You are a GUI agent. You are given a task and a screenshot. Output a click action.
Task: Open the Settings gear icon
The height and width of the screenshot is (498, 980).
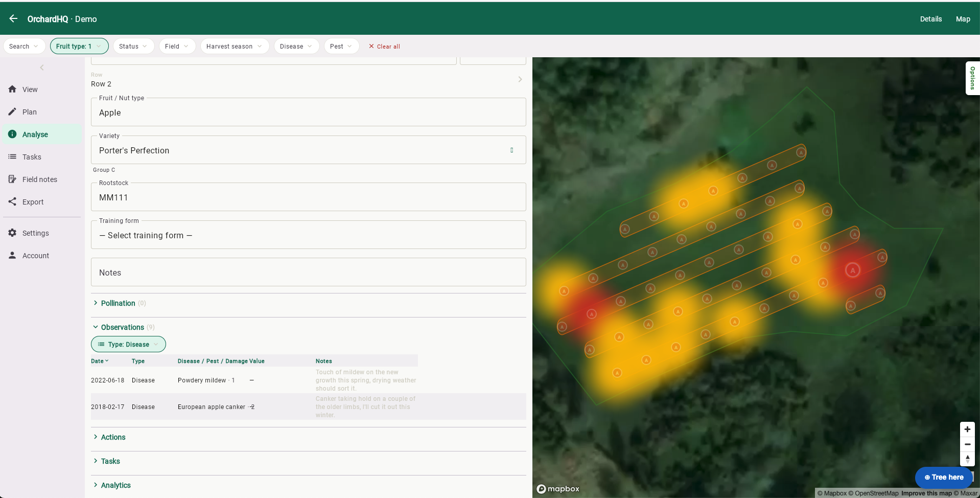coord(12,233)
